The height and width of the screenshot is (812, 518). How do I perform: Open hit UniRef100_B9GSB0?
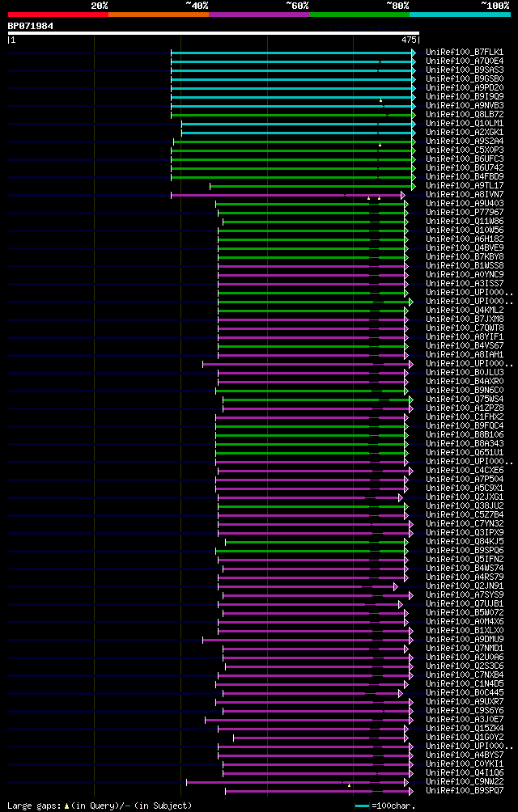pos(464,79)
